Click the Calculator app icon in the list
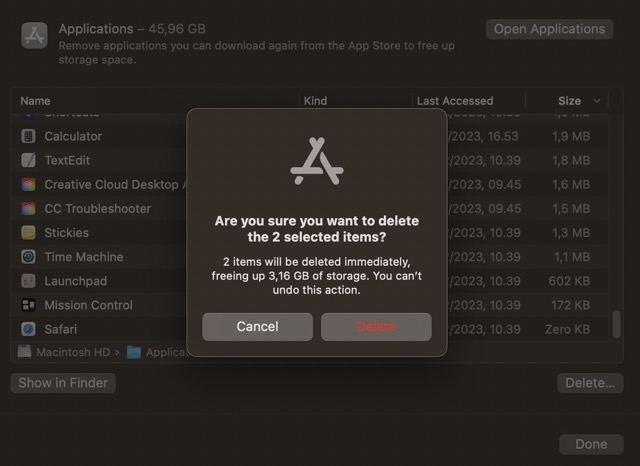Viewport: 640px width, 466px height. (x=28, y=136)
